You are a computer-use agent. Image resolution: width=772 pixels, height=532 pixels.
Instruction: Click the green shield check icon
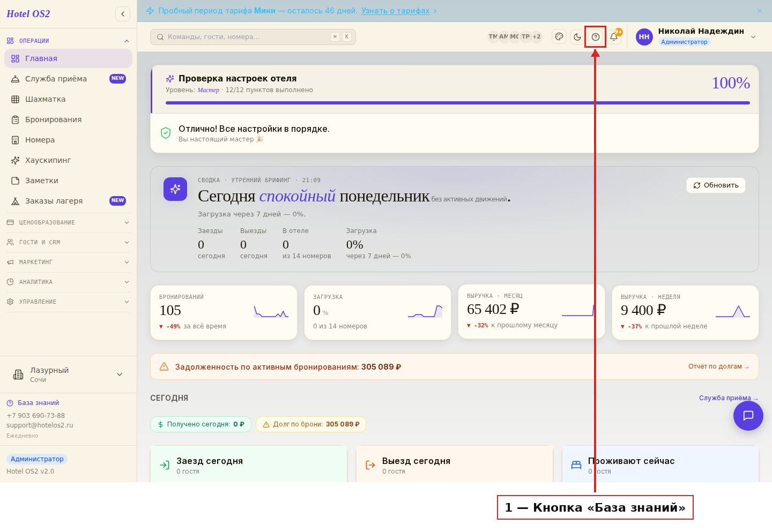[166, 133]
